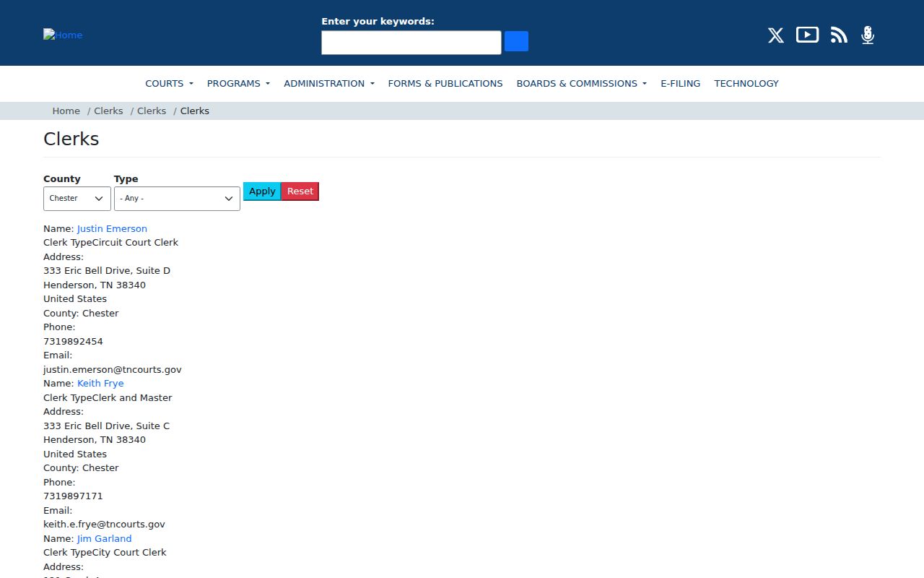The width and height of the screenshot is (924, 578).
Task: Open the X (Twitter) social icon
Action: pyautogui.click(x=775, y=35)
